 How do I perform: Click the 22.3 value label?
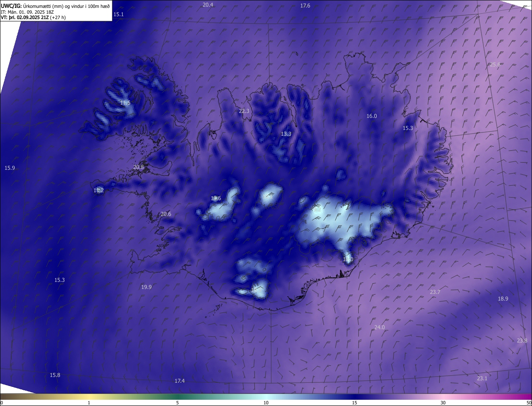244,111
